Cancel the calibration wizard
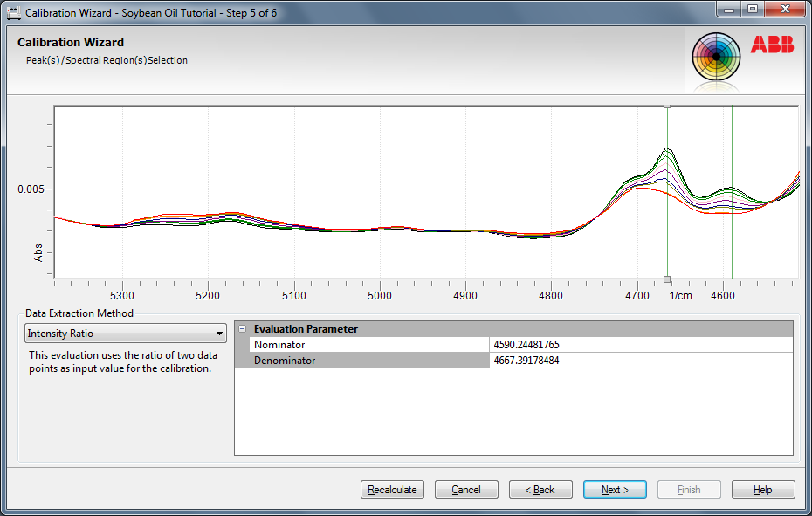This screenshot has width=812, height=516. coord(466,490)
